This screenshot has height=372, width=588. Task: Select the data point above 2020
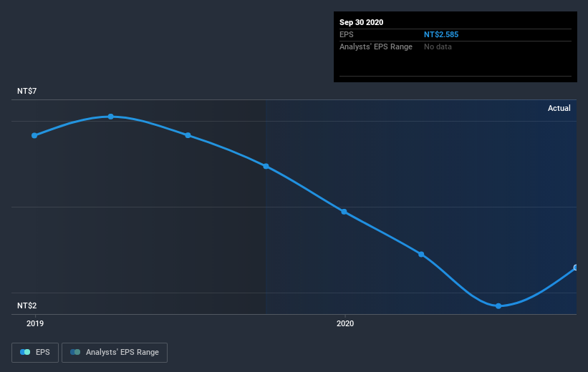(344, 212)
